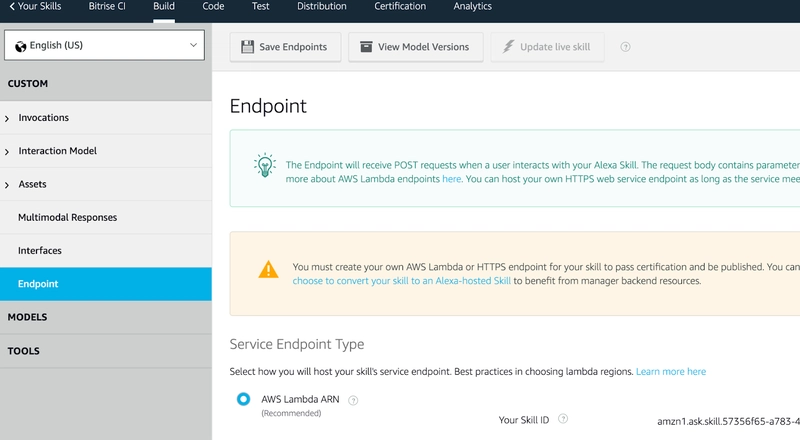Open the Test tab
The image size is (800, 440).
[x=260, y=6]
